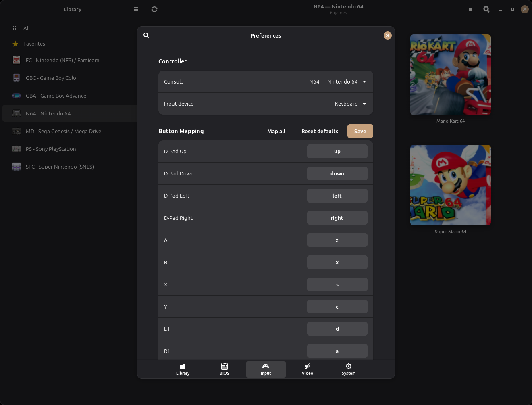The width and height of the screenshot is (532, 405).
Task: Click the NES Famicom console icon
Action: click(x=17, y=60)
